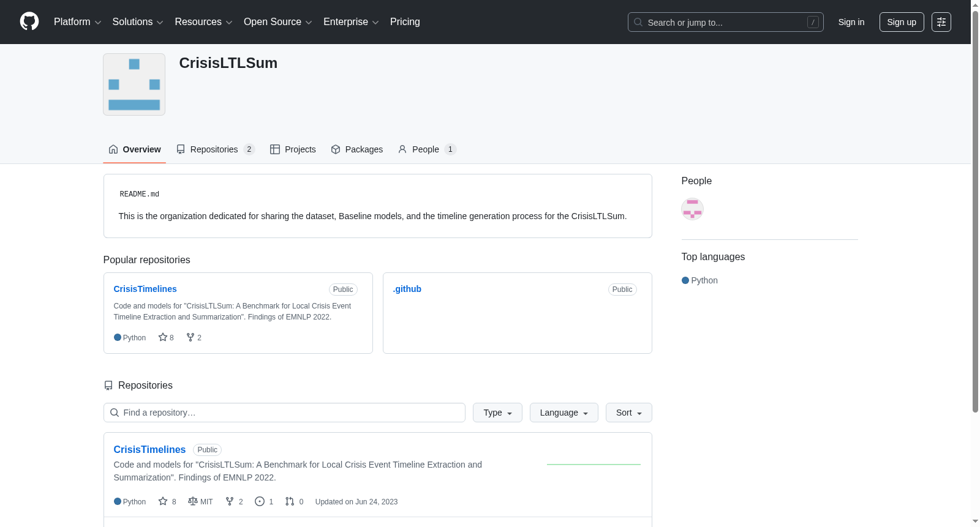The image size is (980, 527).
Task: Focus the Search or jump to field
Action: pos(726,22)
